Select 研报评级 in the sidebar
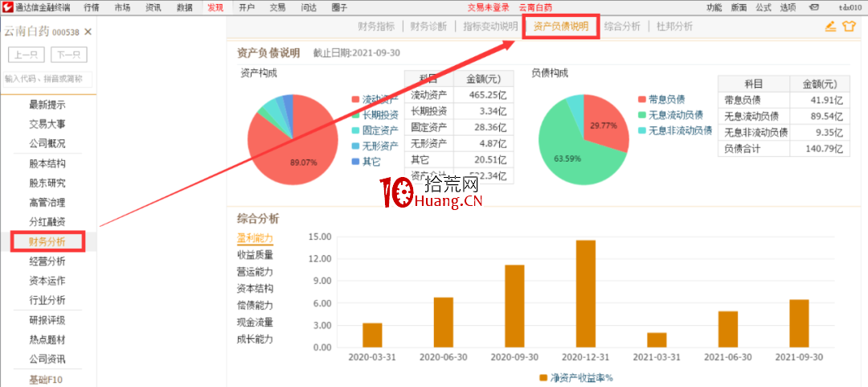The height and width of the screenshot is (387, 868). coord(47,320)
